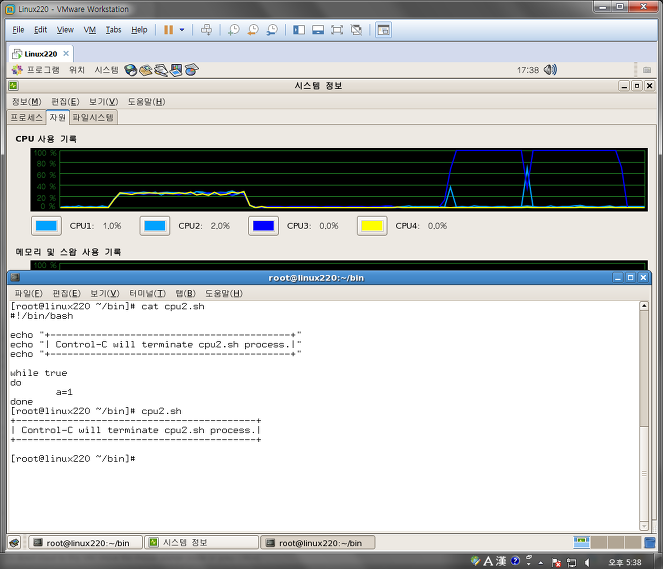Select the Linux220 VM tab
Screen dimensions: 663x569
point(41,54)
